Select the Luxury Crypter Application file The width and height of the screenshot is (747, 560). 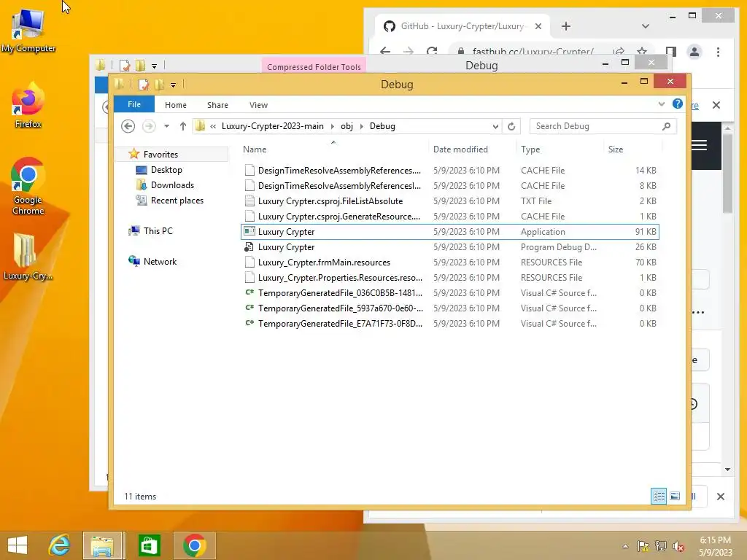(449, 232)
